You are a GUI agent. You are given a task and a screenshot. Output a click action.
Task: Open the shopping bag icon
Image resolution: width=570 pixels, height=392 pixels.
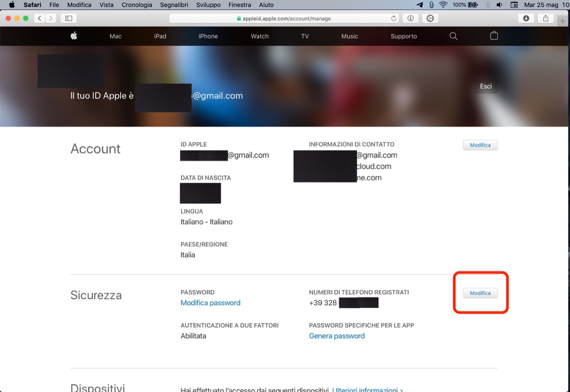[494, 36]
